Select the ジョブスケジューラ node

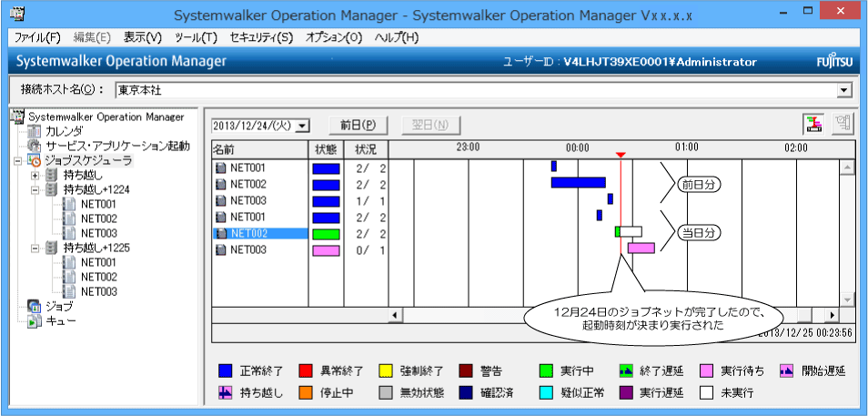click(88, 161)
